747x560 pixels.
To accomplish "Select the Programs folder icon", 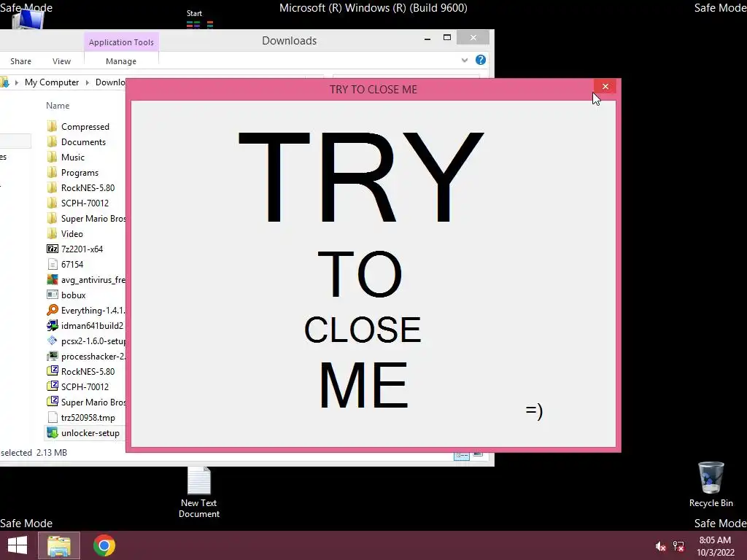I will (x=53, y=172).
